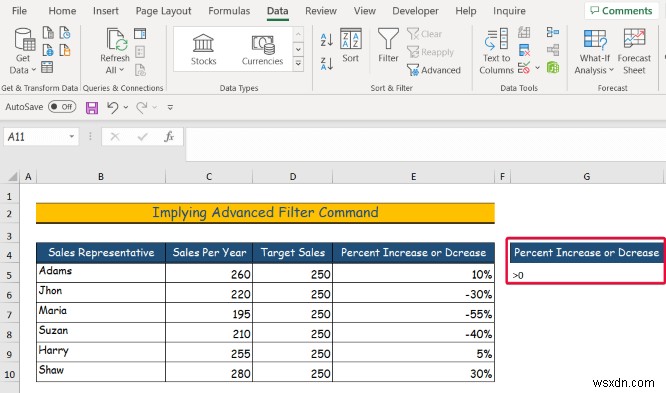Switch to the View tab
666x393 pixels.
click(x=364, y=11)
